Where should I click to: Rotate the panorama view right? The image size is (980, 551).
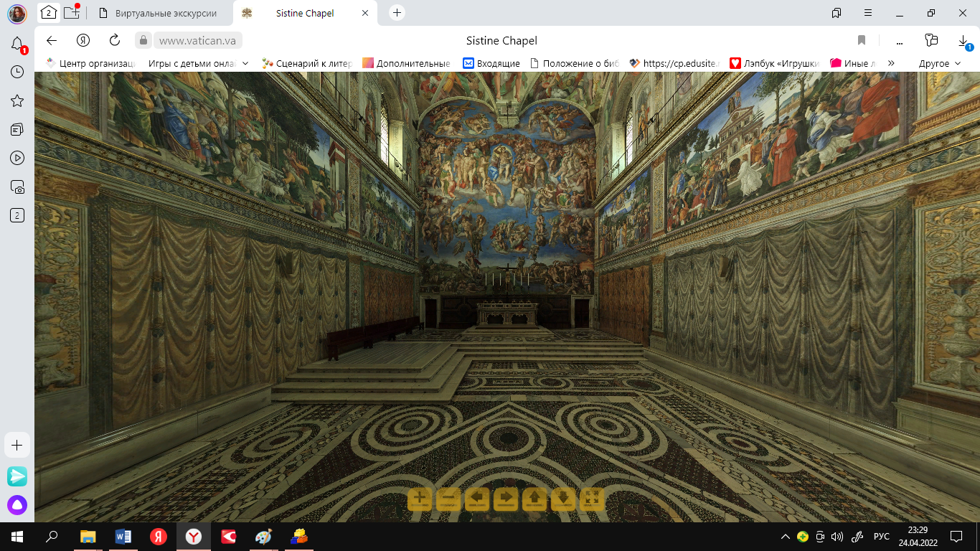[x=506, y=499]
